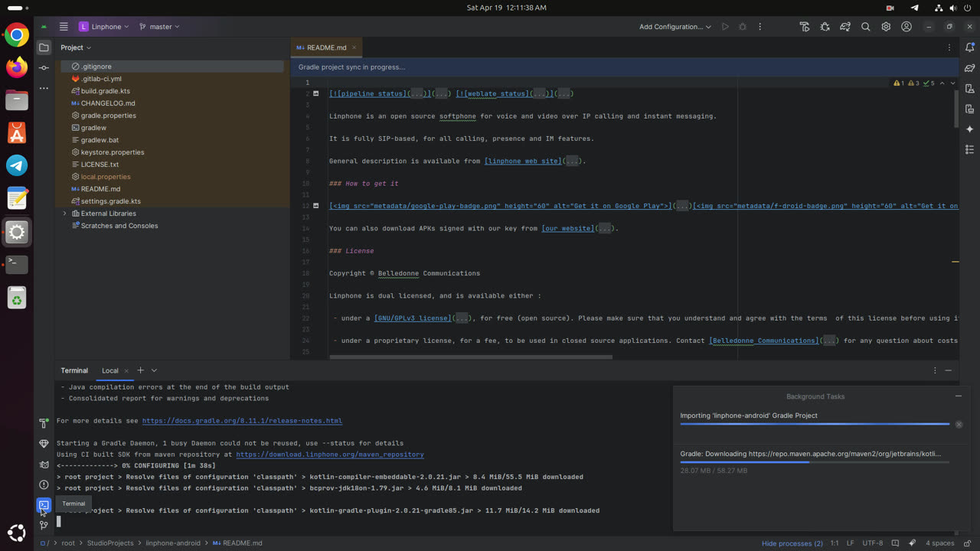Open Gemini sparkle icon in right stripe
The height and width of the screenshot is (551, 980).
[969, 129]
